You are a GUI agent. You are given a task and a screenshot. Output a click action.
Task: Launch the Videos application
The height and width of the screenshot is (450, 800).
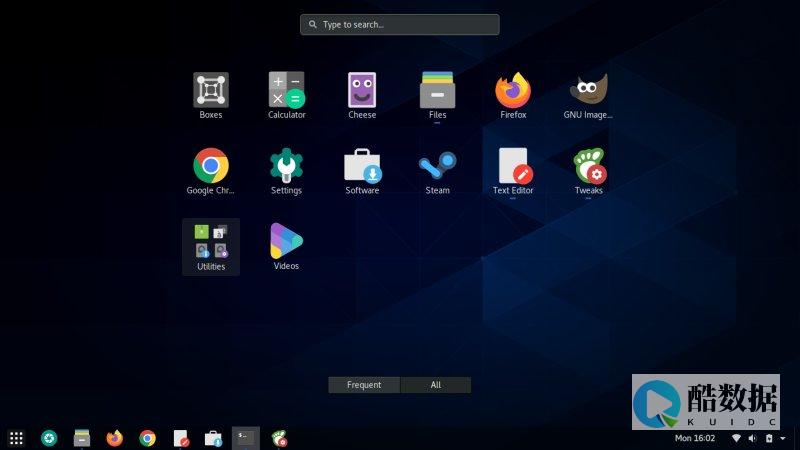pos(286,247)
